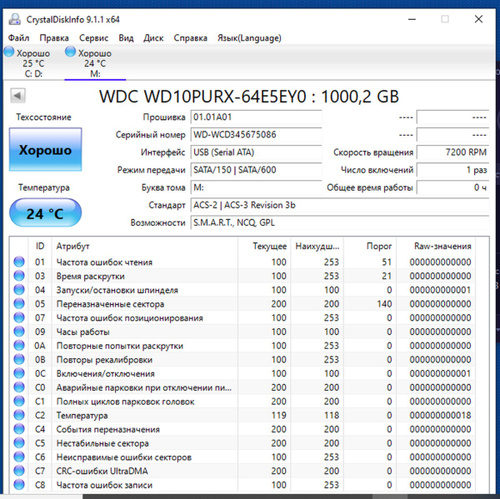This screenshot has height=499, width=500.
Task: Open the Вид menu
Action: [x=126, y=38]
